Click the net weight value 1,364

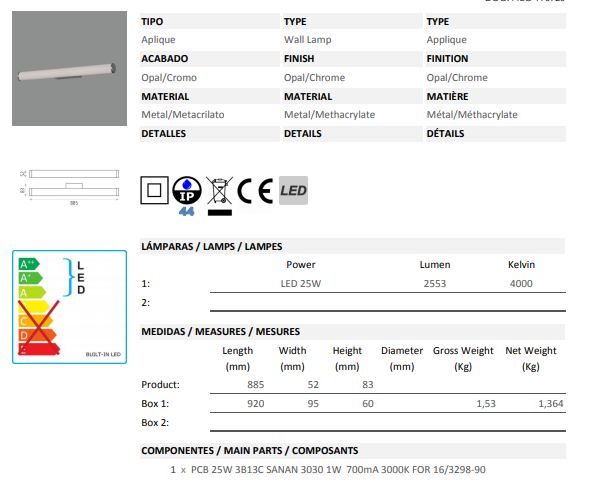(551, 404)
